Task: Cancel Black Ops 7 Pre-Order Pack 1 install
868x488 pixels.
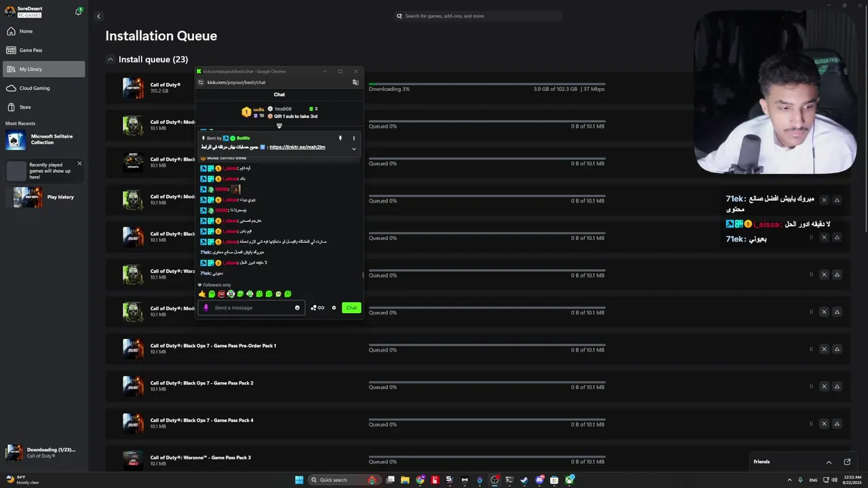Action: (824, 349)
